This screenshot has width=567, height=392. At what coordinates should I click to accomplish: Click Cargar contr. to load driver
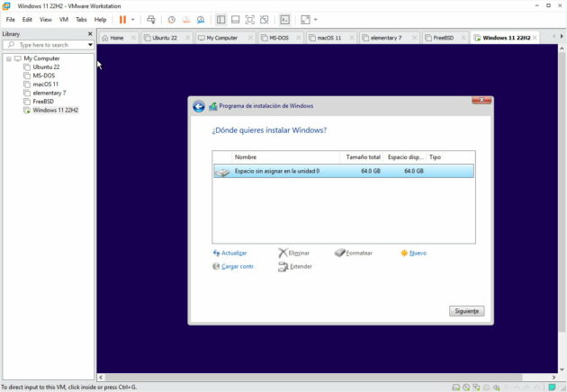[234, 266]
